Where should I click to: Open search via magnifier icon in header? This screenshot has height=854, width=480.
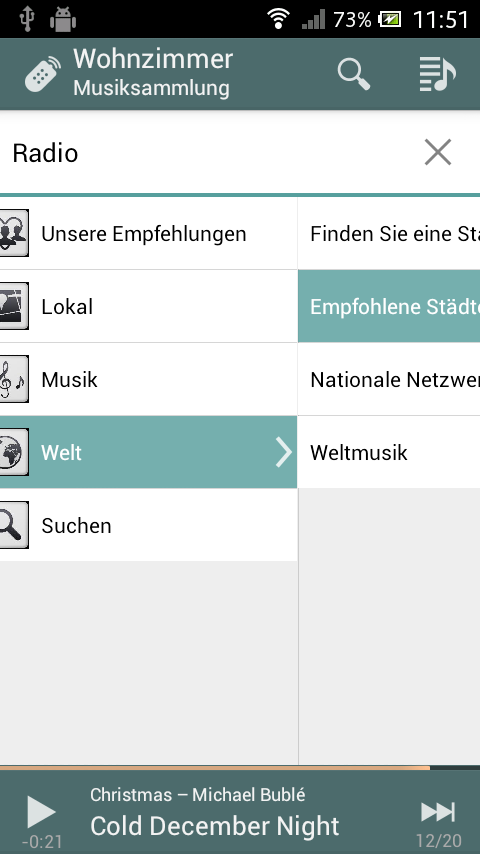pos(354,74)
